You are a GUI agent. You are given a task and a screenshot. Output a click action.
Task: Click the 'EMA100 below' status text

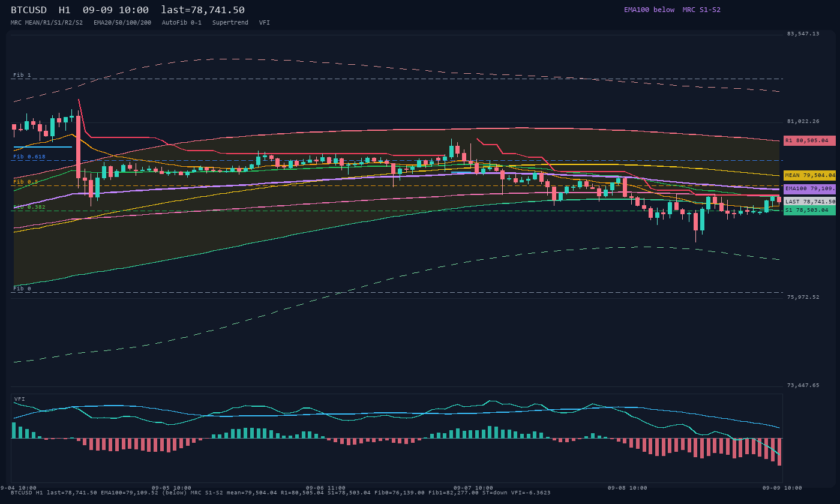pyautogui.click(x=649, y=10)
